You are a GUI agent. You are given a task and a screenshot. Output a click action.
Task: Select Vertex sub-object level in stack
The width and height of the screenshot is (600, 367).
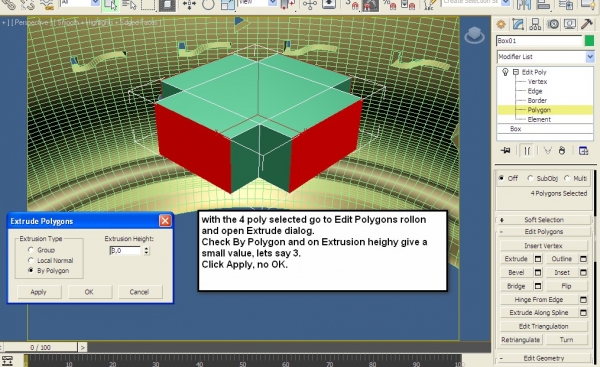tap(537, 82)
